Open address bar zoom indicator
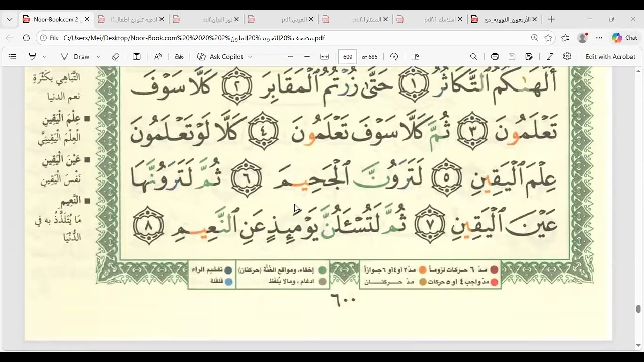The image size is (644, 362). (x=534, y=38)
